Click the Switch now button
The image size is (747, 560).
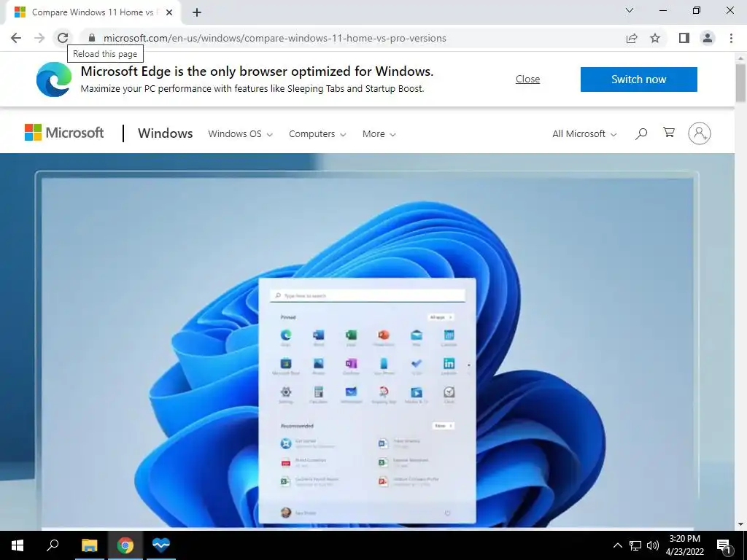[x=638, y=79]
